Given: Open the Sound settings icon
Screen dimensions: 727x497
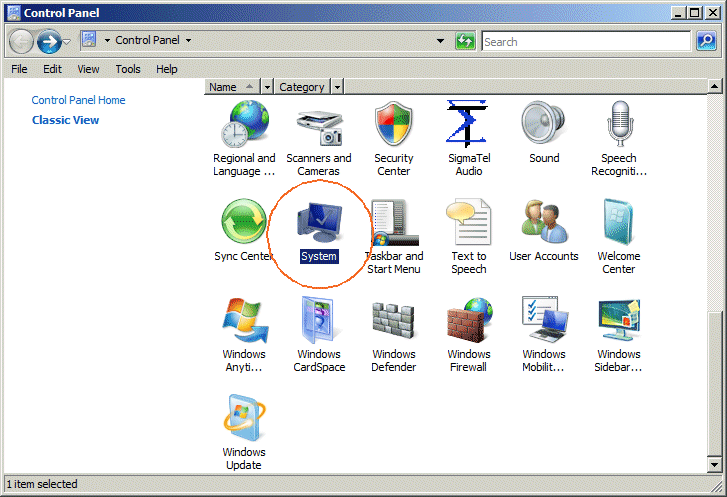Looking at the screenshot, I should pyautogui.click(x=543, y=127).
